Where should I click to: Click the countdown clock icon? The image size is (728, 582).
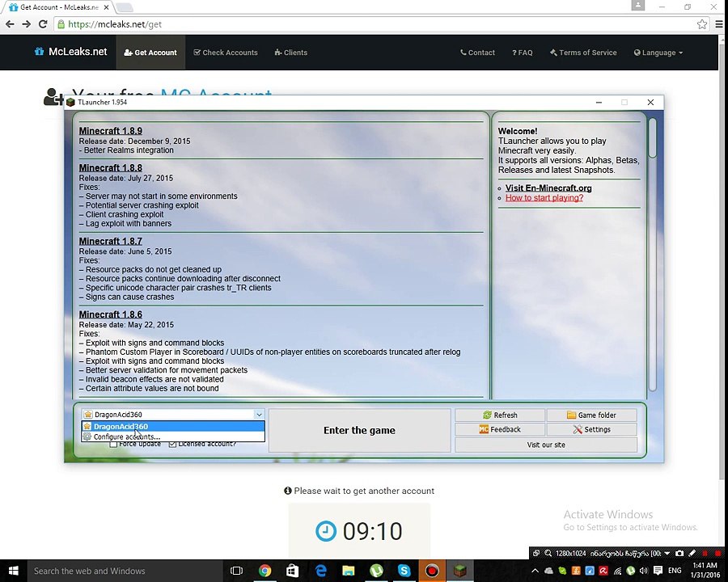(x=326, y=531)
